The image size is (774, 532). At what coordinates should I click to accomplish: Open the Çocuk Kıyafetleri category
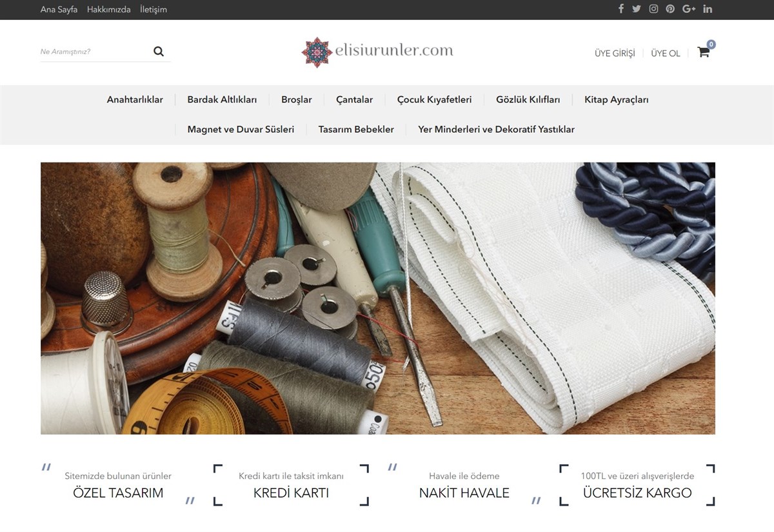pyautogui.click(x=434, y=100)
